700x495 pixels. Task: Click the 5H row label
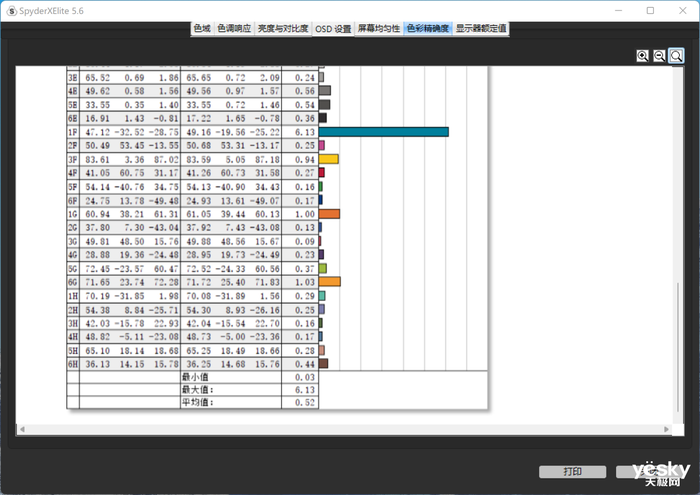point(73,351)
